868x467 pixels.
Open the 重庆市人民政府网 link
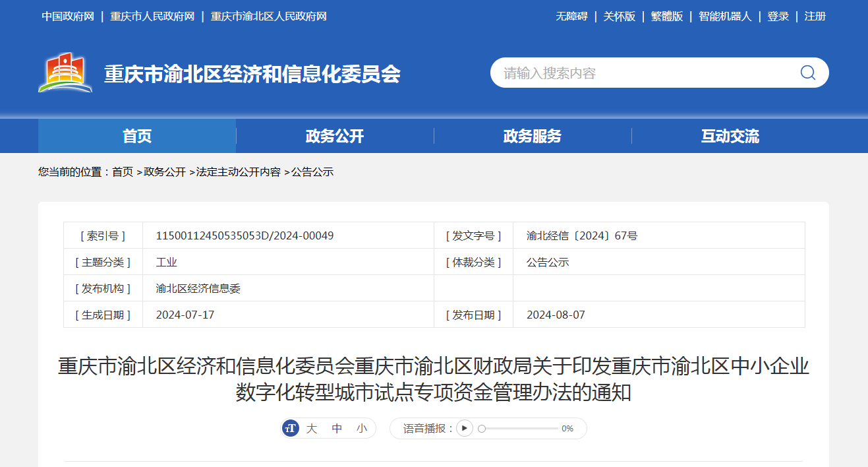pyautogui.click(x=152, y=16)
